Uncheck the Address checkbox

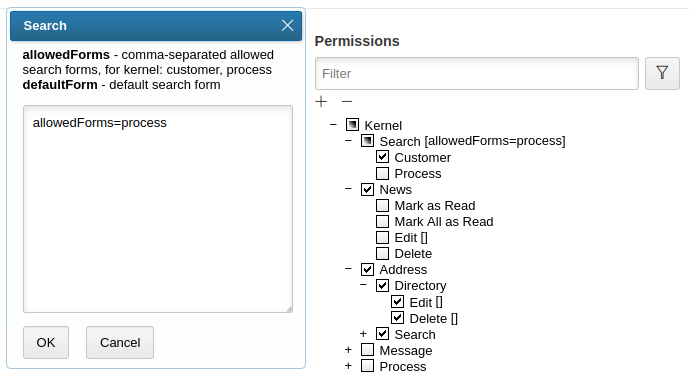367,269
